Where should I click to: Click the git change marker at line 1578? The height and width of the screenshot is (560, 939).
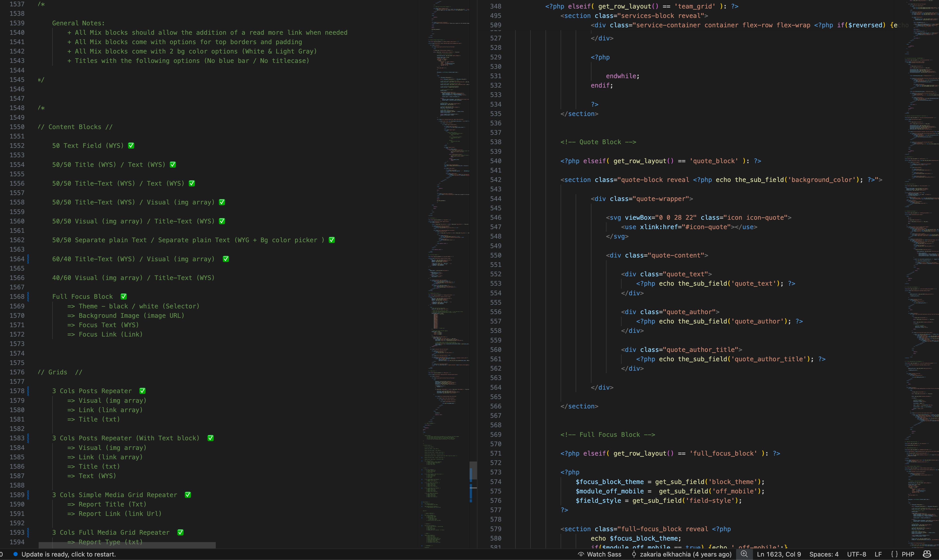tap(28, 391)
